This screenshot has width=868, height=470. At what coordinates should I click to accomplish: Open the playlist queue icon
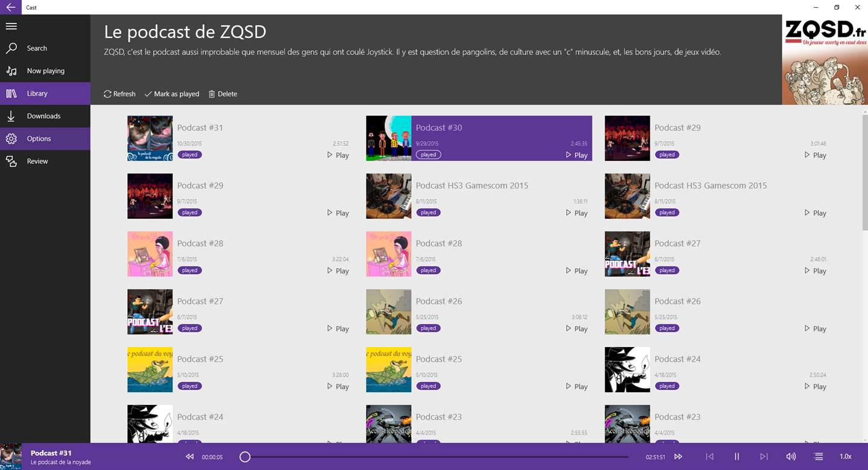click(818, 457)
